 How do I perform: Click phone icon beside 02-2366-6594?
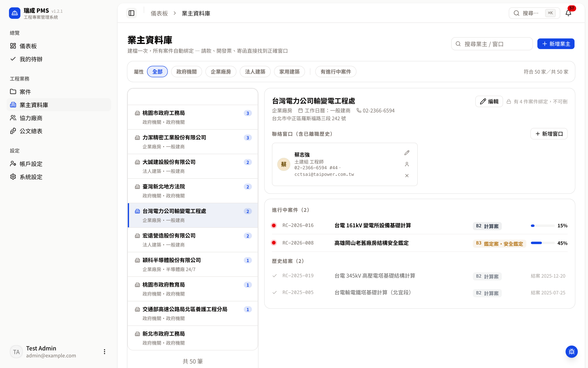[359, 110]
